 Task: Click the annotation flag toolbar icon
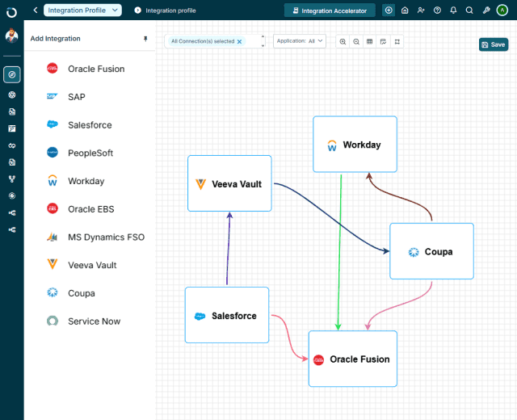tap(383, 41)
